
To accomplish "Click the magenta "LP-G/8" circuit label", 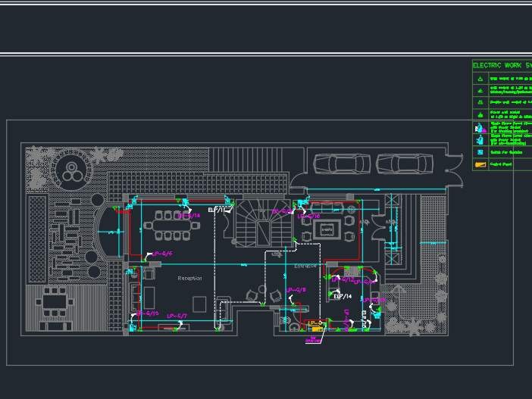I will [296, 290].
